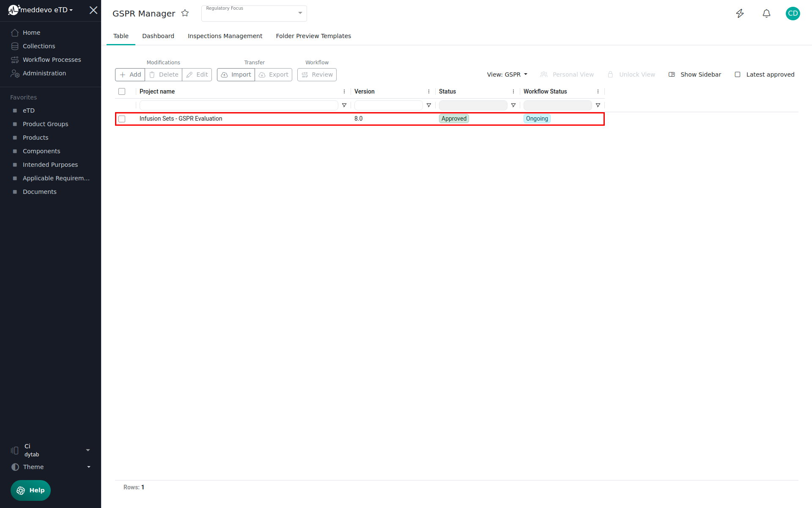Viewport: 812px width, 508px height.
Task: Toggle the select-all header checkbox
Action: (x=122, y=91)
